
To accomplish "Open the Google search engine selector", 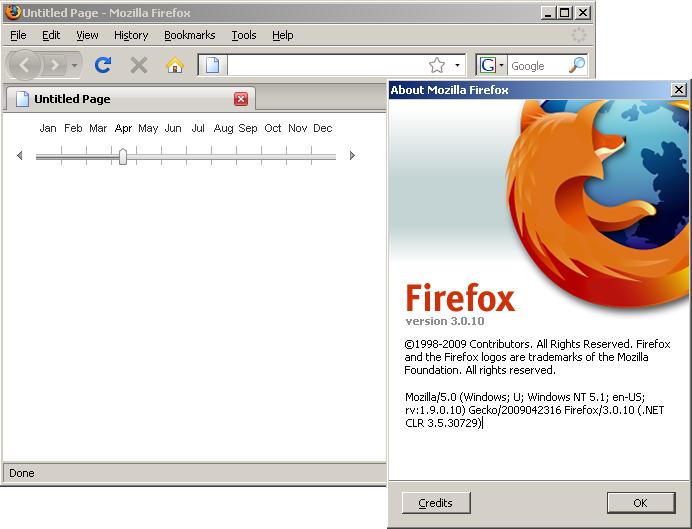I will pyautogui.click(x=492, y=65).
